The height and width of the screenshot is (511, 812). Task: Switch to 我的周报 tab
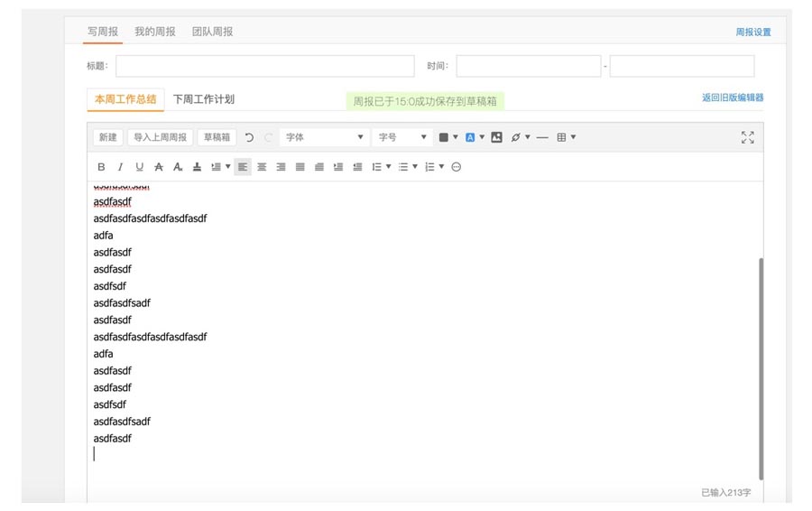click(x=155, y=32)
